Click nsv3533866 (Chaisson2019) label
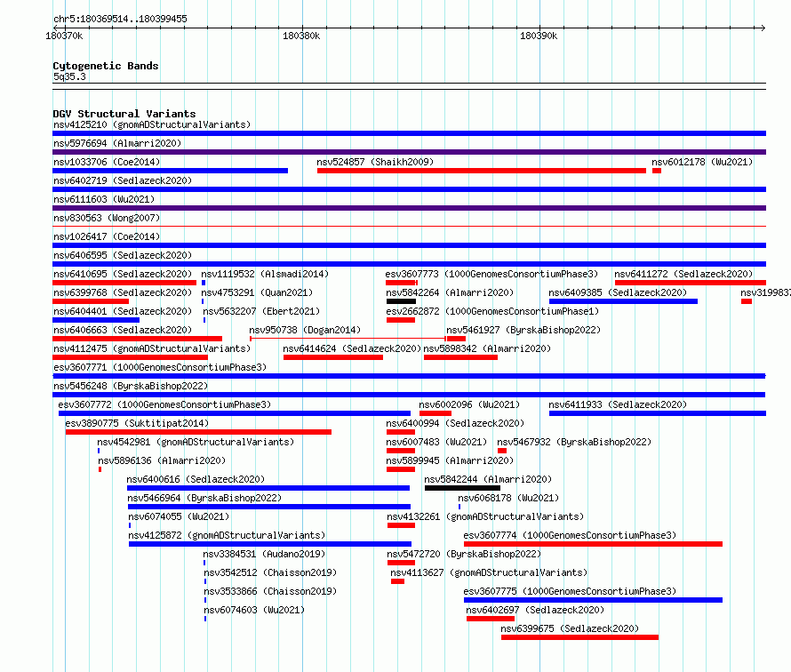Image resolution: width=791 pixels, height=672 pixels. coord(270,591)
